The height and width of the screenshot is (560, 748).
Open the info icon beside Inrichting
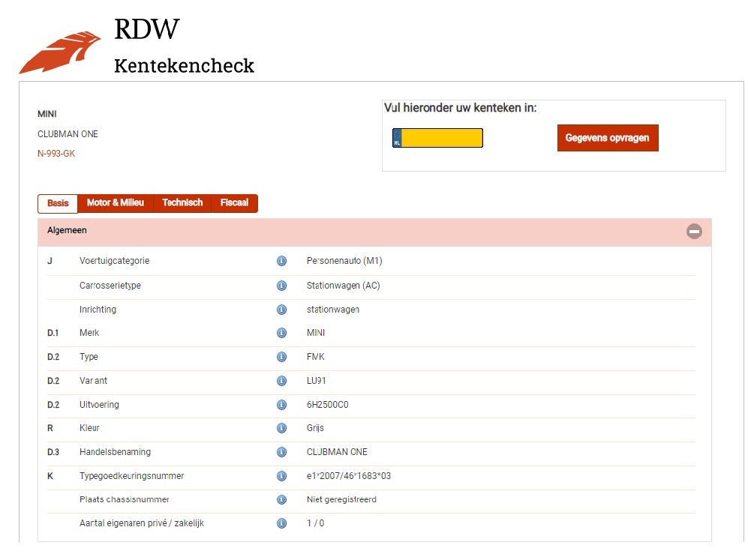click(281, 310)
